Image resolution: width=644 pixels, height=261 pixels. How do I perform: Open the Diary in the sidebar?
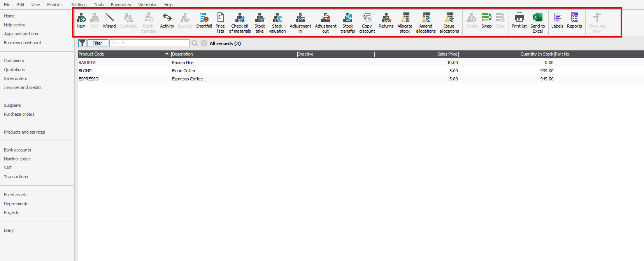point(9,230)
